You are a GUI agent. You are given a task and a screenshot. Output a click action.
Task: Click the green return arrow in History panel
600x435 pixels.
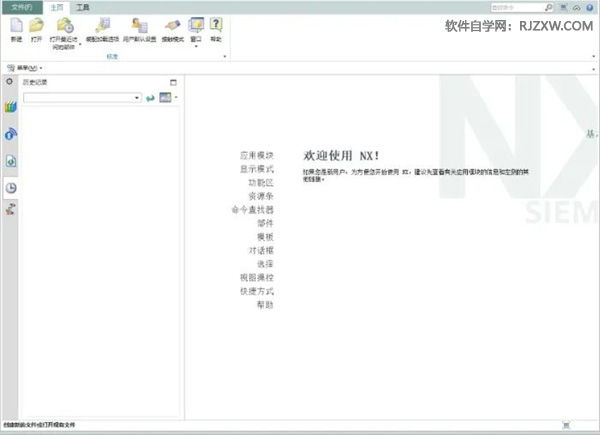click(150, 98)
